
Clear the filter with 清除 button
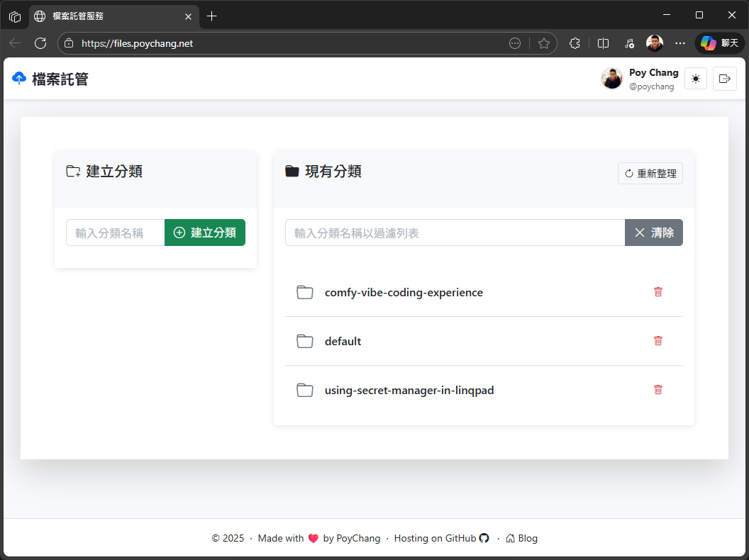(653, 233)
